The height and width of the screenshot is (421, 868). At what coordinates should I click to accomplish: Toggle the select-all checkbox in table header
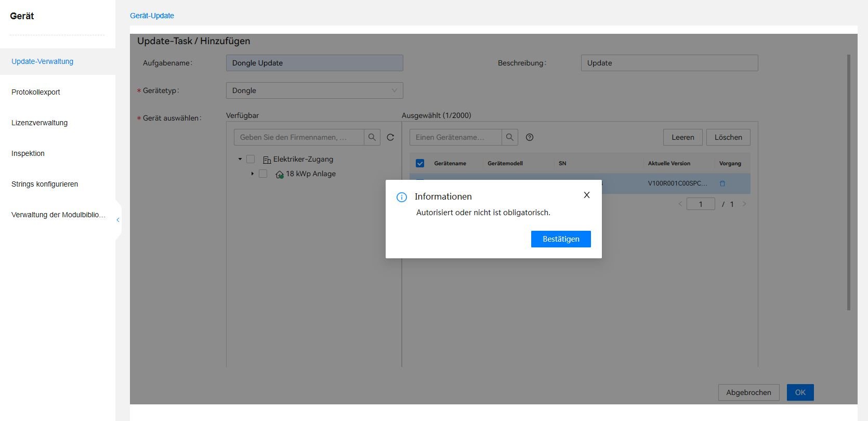[420, 163]
